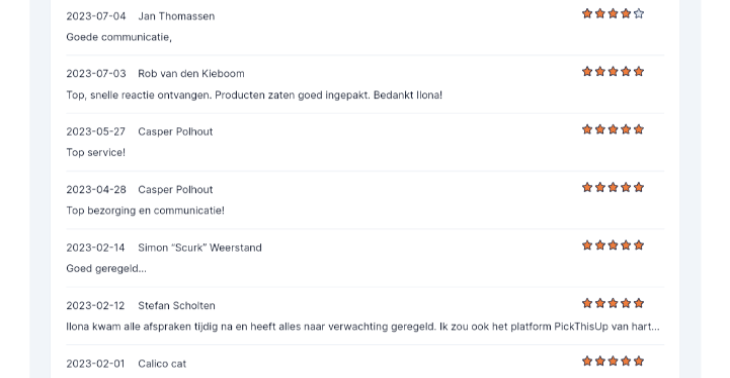Select the Calico cat reviewer name
The width and height of the screenshot is (730, 378).
[x=162, y=364]
